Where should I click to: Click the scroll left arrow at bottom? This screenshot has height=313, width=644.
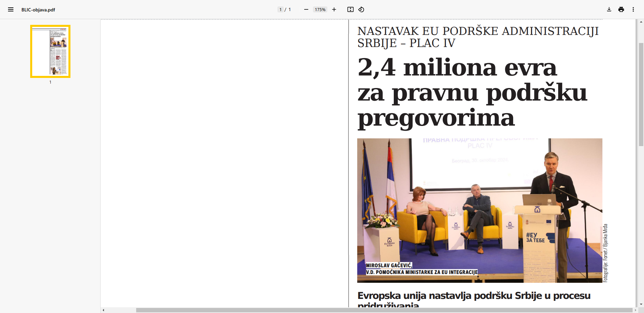tap(103, 310)
